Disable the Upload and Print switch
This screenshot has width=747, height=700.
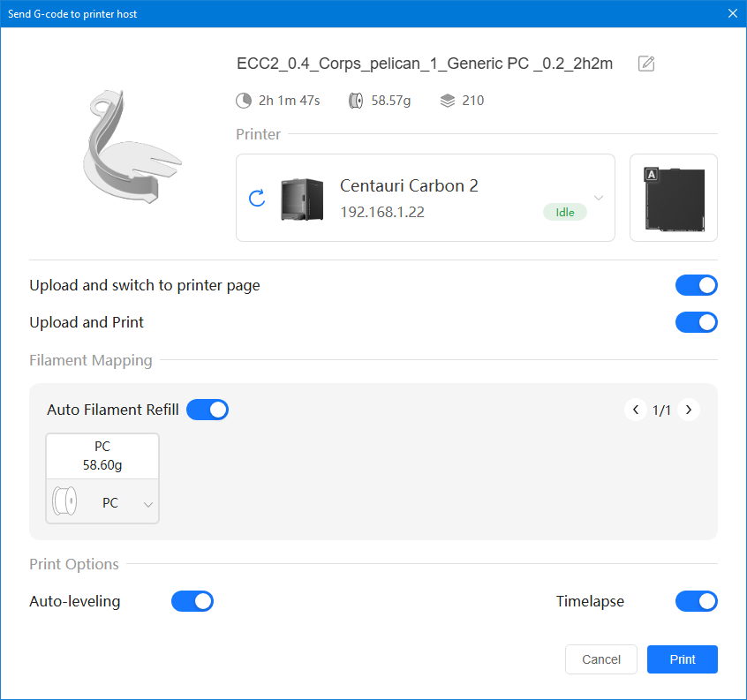pyautogui.click(x=696, y=322)
